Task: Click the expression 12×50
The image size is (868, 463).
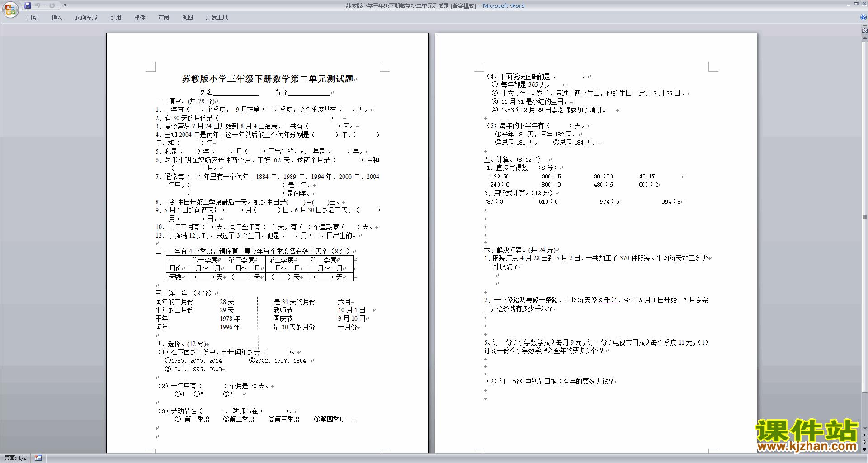Action: (500, 177)
